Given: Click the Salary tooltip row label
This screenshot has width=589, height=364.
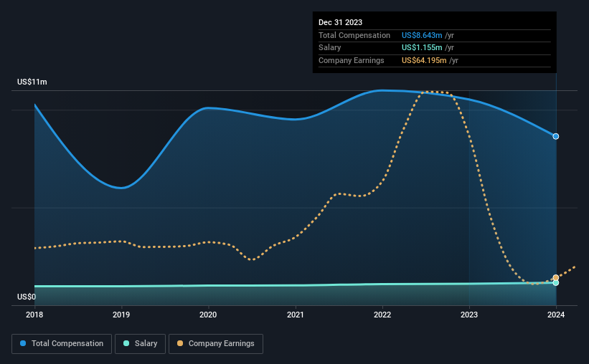Looking at the screenshot, I should [x=329, y=48].
